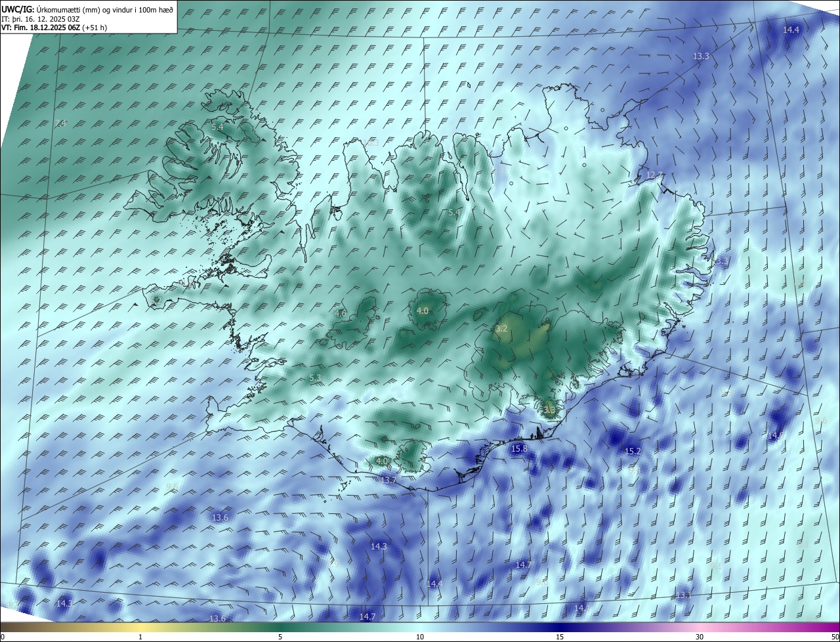Click the legend tick label 1
This screenshot has width=840, height=642.
pos(140,637)
